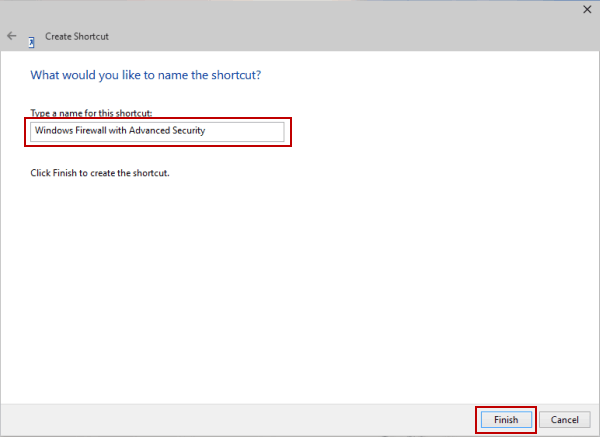Click the back arrow in the wizard header
The width and height of the screenshot is (600, 437).
coord(12,36)
